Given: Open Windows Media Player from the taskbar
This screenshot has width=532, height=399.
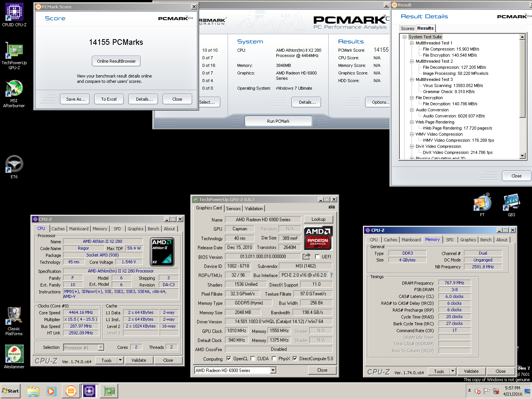Looking at the screenshot, I should pyautogui.click(x=52, y=391).
